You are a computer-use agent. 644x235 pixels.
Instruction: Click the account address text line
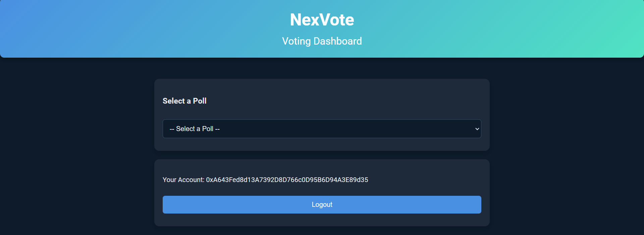265,180
